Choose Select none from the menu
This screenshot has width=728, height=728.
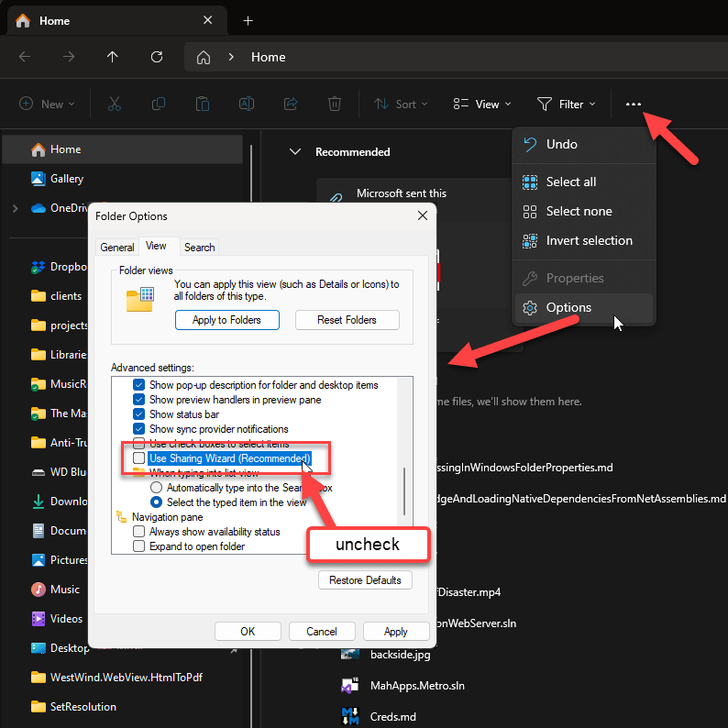(584, 211)
